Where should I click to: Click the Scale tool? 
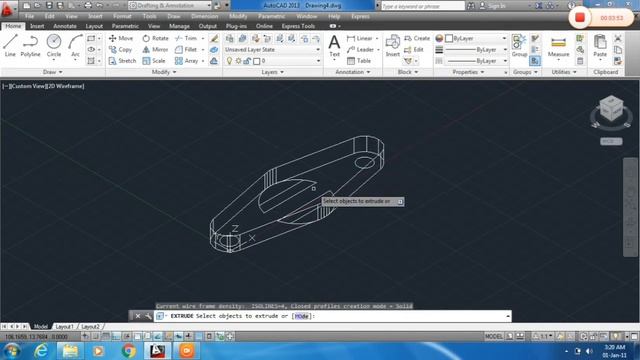pyautogui.click(x=154, y=61)
